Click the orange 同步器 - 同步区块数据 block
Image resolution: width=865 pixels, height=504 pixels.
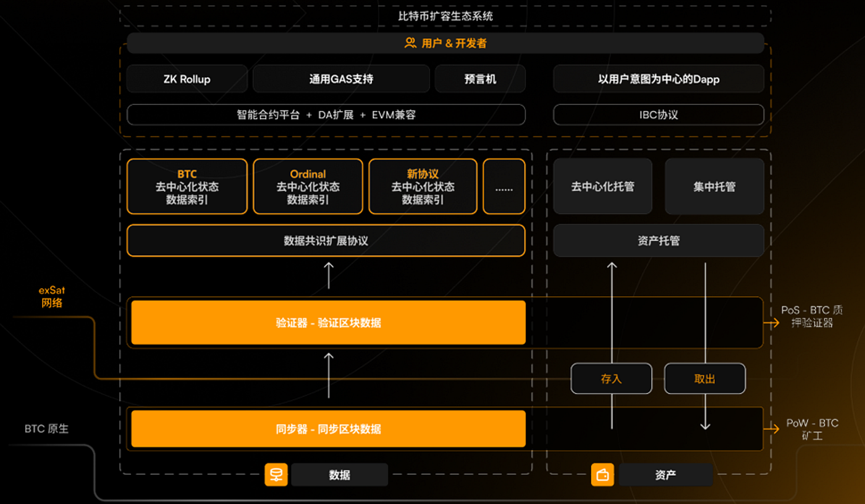click(329, 429)
